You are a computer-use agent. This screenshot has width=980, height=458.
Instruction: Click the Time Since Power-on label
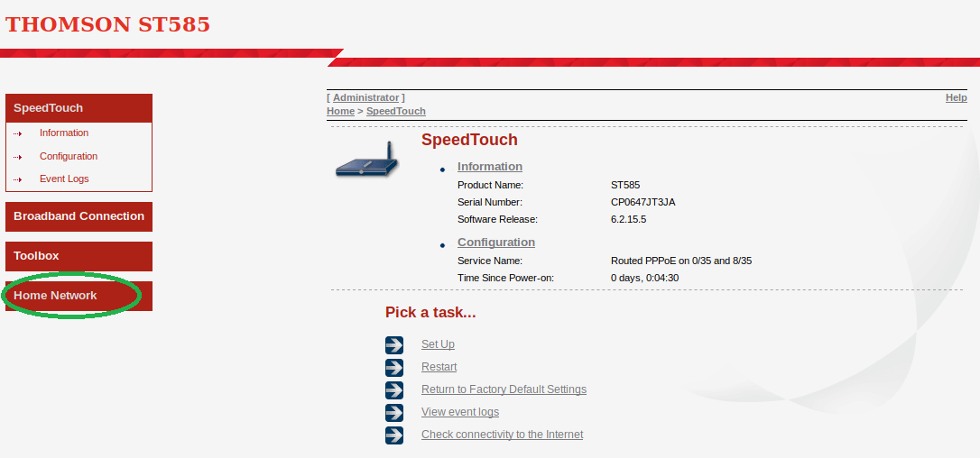pyautogui.click(x=505, y=278)
